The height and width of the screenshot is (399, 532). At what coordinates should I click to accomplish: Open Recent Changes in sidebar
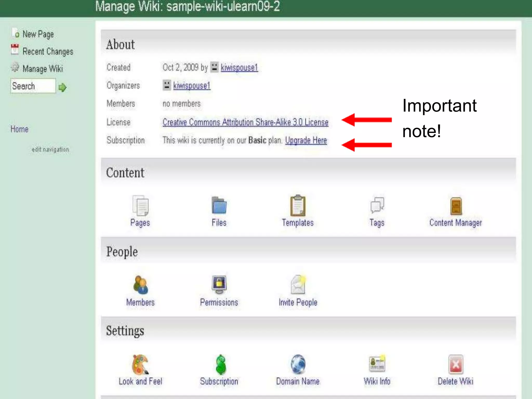coord(48,51)
